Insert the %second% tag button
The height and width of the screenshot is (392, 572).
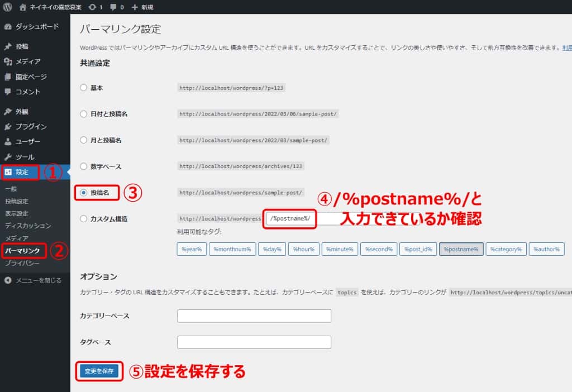(x=379, y=250)
